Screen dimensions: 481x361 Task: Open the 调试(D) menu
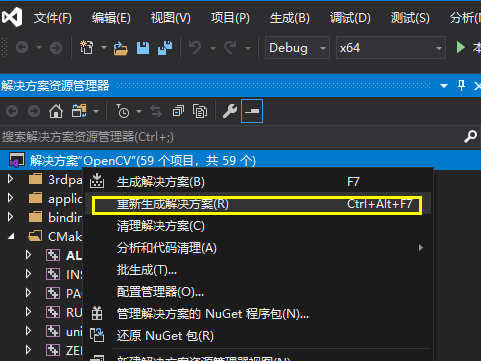pyautogui.click(x=350, y=18)
